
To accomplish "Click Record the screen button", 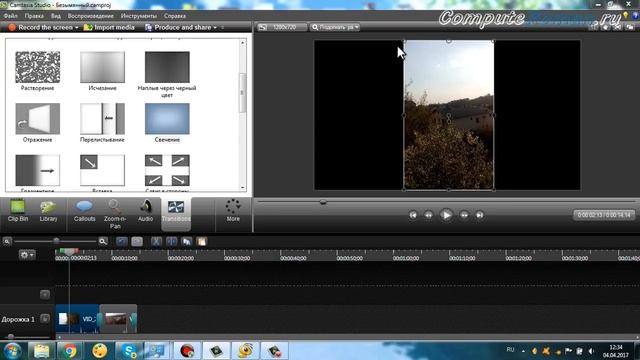I will tap(40, 27).
